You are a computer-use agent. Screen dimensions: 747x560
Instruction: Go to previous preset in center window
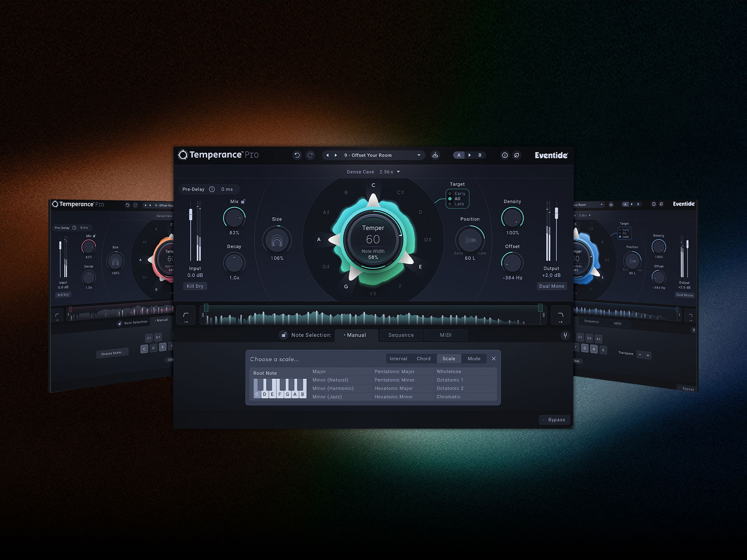[327, 155]
